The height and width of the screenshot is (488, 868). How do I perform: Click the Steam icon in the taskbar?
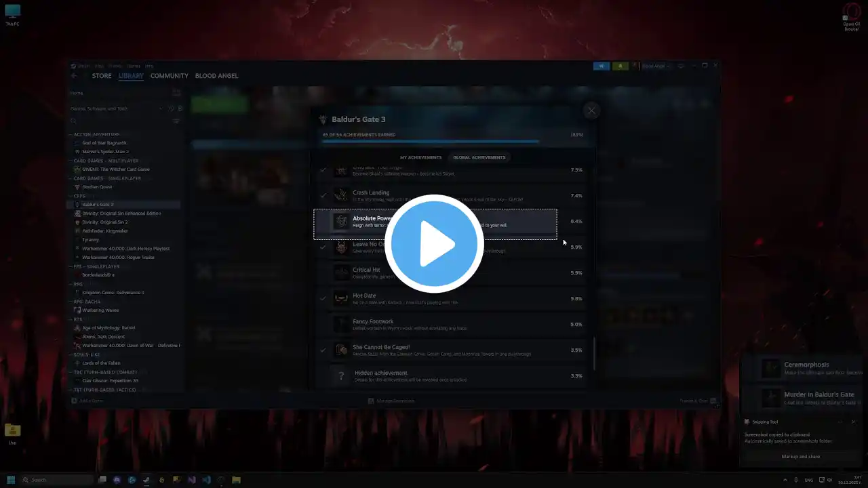pyautogui.click(x=147, y=480)
